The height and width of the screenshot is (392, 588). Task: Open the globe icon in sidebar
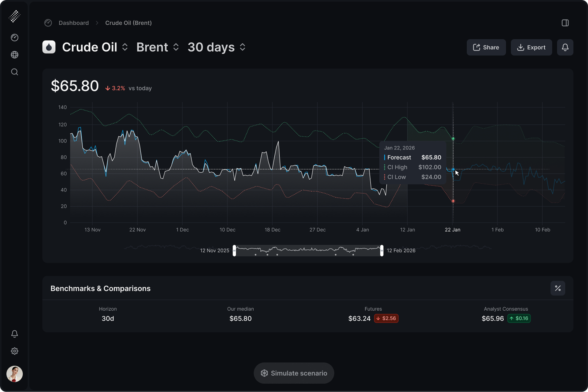pos(15,55)
